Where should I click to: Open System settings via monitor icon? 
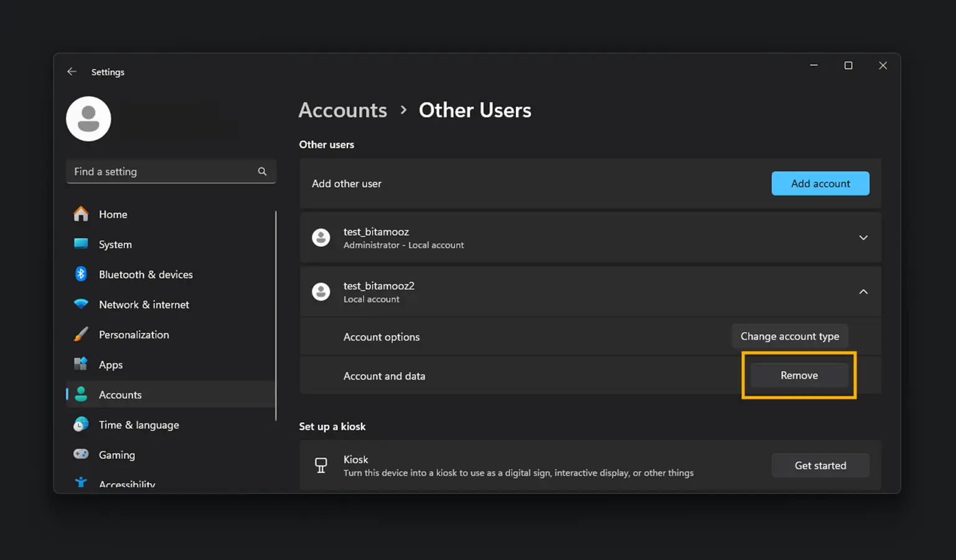click(81, 244)
